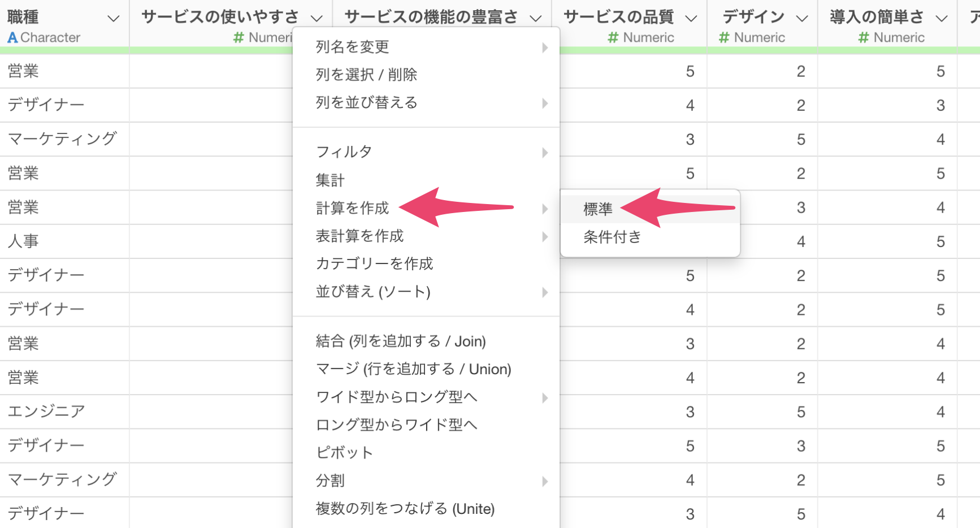980x528 pixels.
Task: Expand フィルタ submenu arrow
Action: pos(544,153)
